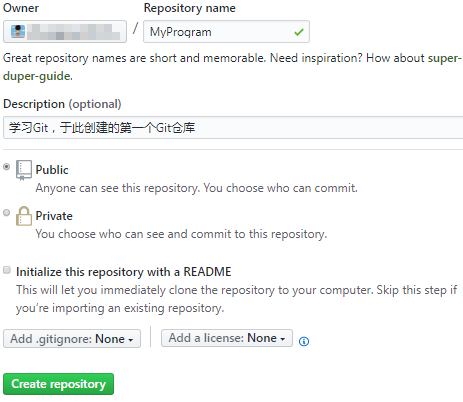Click the Repository name label

[x=189, y=8]
